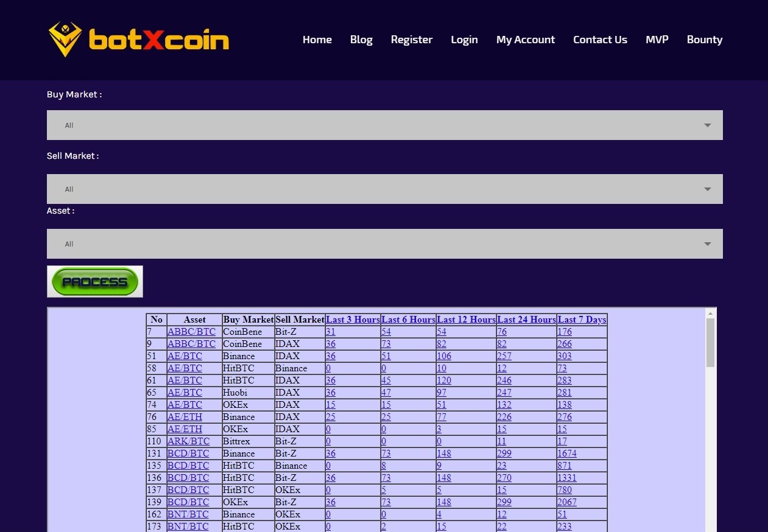Open AE/ETH asset link in row 85
Viewport: 768px width, 532px height.
click(x=185, y=429)
